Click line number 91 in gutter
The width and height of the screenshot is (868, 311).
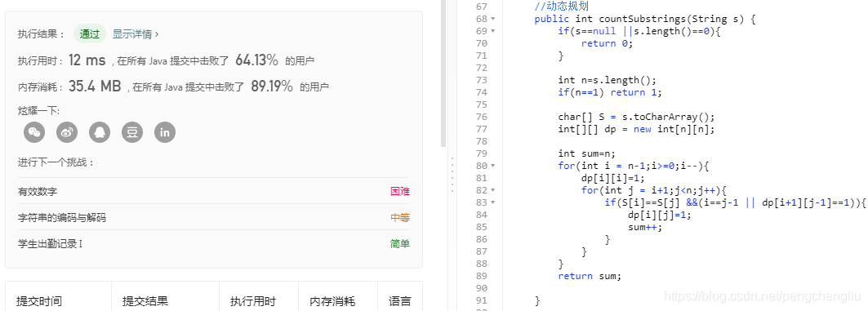click(481, 300)
